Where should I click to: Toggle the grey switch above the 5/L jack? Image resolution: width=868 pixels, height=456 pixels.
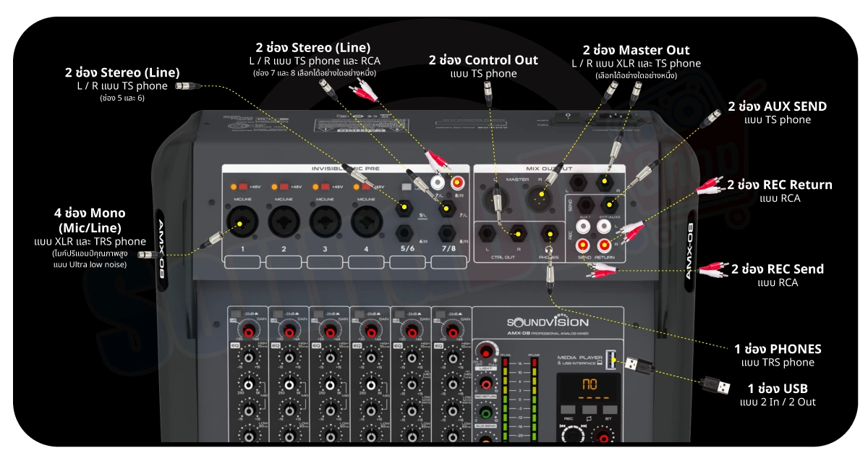click(x=407, y=186)
